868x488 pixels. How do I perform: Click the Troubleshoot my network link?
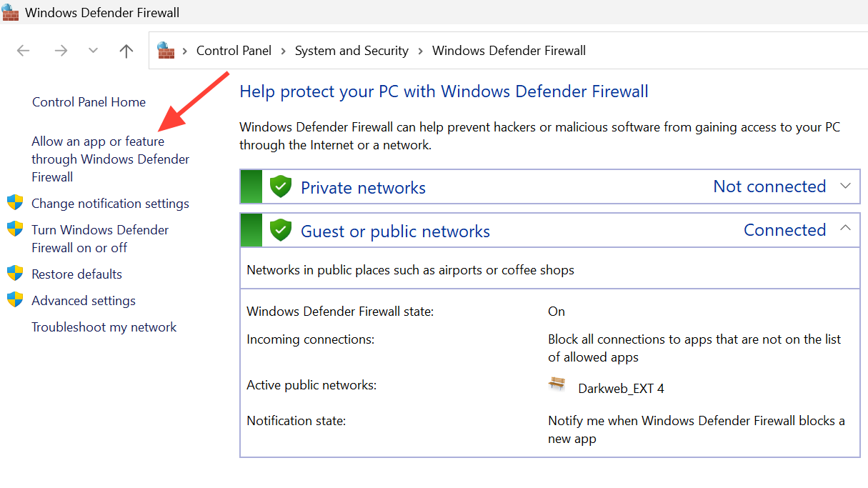pyautogui.click(x=104, y=327)
